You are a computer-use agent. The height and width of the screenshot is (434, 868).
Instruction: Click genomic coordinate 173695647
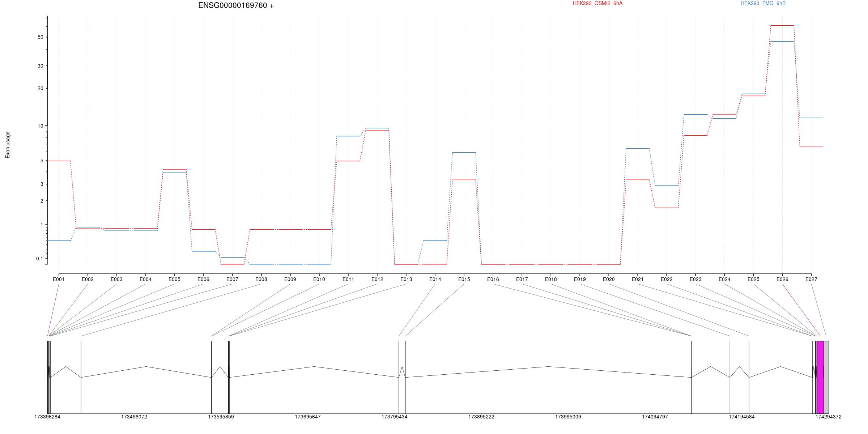click(308, 417)
